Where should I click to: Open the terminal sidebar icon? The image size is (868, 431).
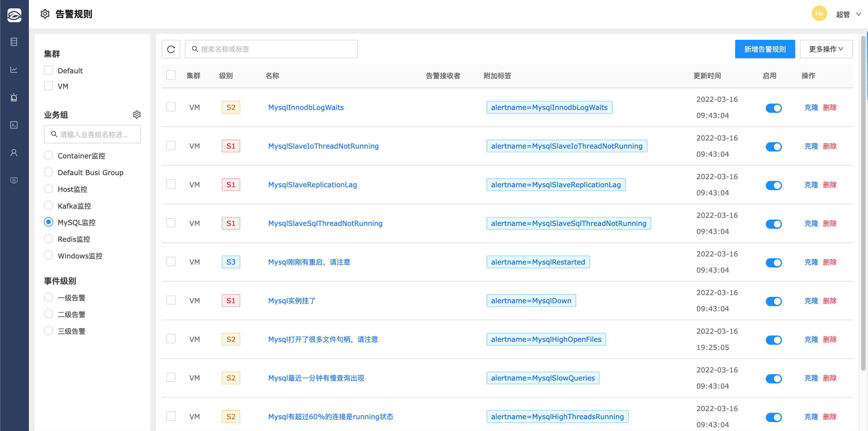[14, 125]
